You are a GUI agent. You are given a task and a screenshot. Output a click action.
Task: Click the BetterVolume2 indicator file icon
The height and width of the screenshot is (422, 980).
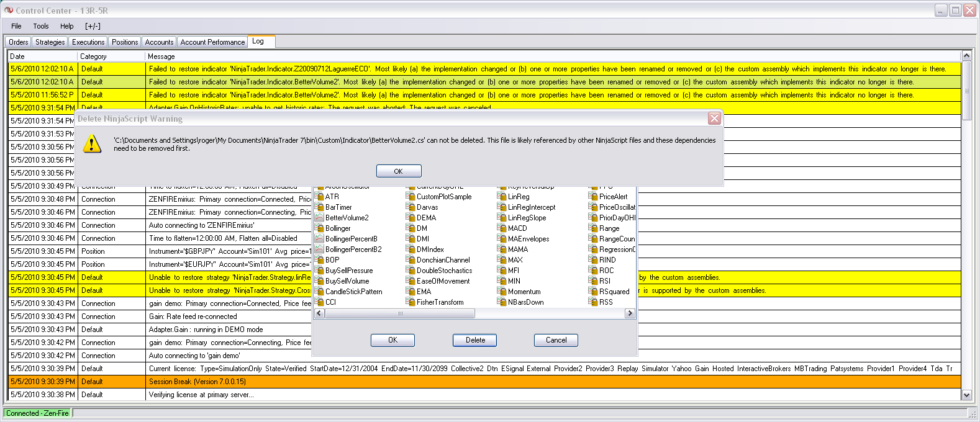pyautogui.click(x=320, y=218)
